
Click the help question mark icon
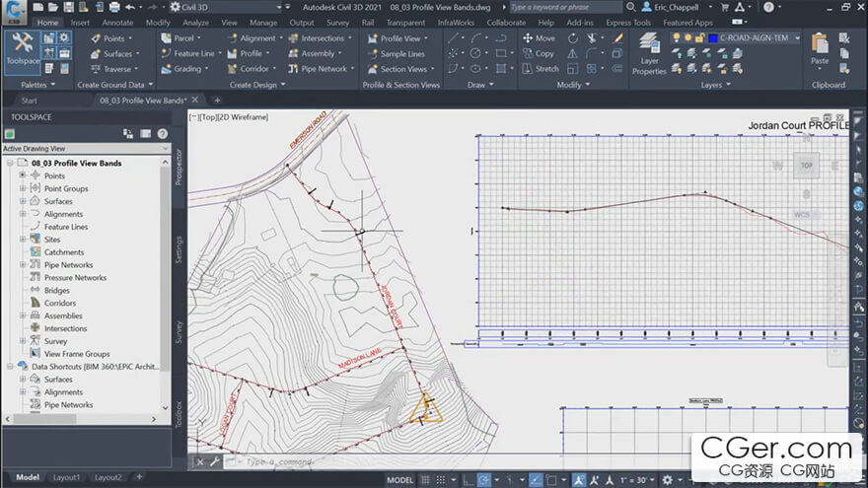click(768, 7)
